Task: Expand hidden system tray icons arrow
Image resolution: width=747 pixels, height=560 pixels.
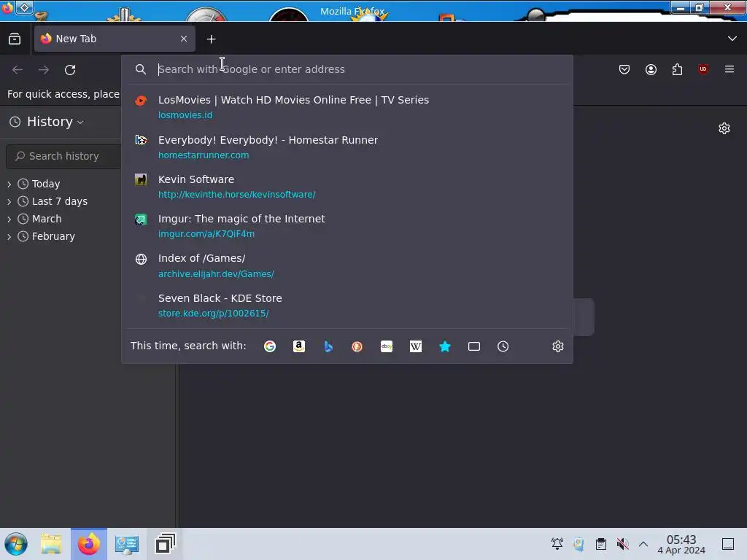Action: pos(643,544)
